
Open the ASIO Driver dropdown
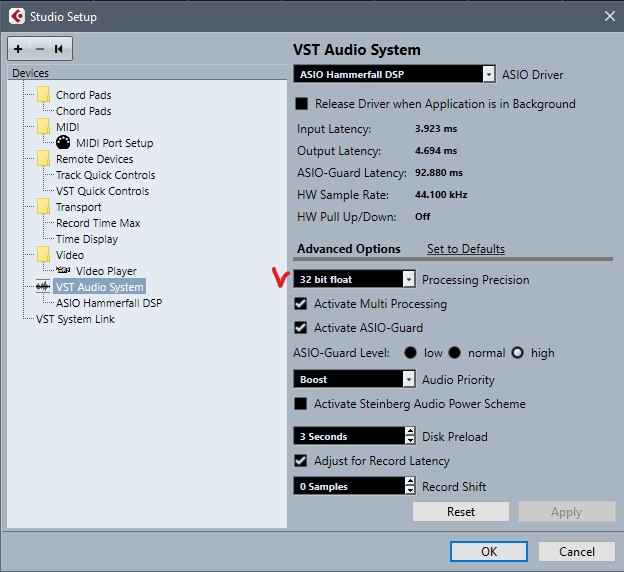pos(489,74)
